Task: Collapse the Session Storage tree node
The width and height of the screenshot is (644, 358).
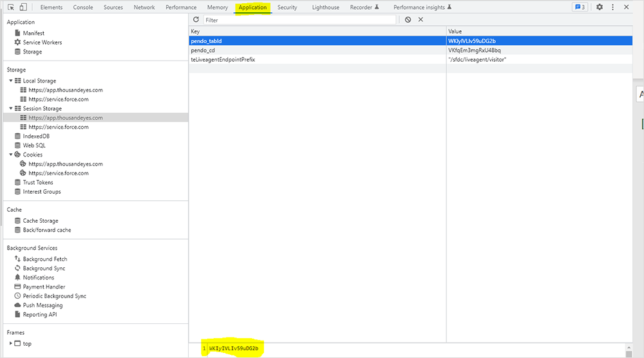Action: [x=11, y=109]
